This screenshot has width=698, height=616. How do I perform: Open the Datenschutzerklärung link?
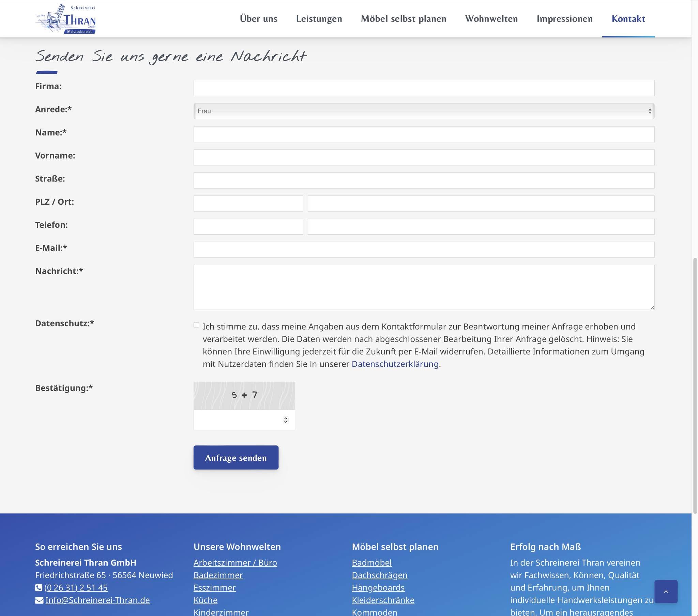point(395,364)
